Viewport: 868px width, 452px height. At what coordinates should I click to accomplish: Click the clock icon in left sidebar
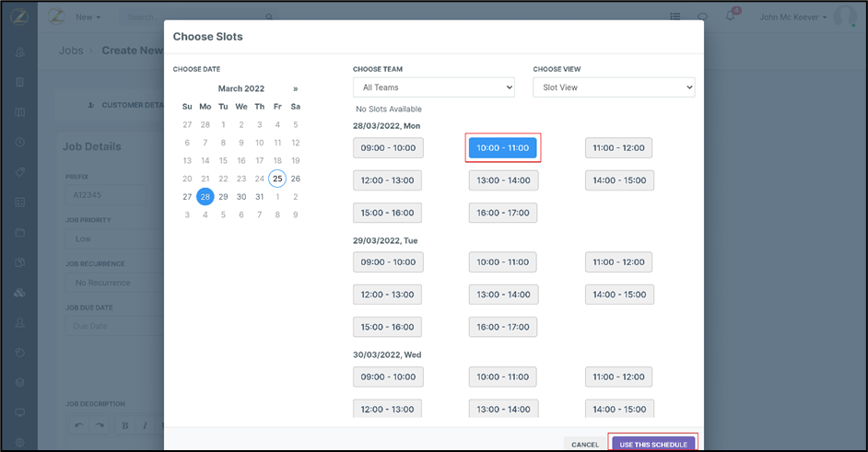click(x=20, y=142)
